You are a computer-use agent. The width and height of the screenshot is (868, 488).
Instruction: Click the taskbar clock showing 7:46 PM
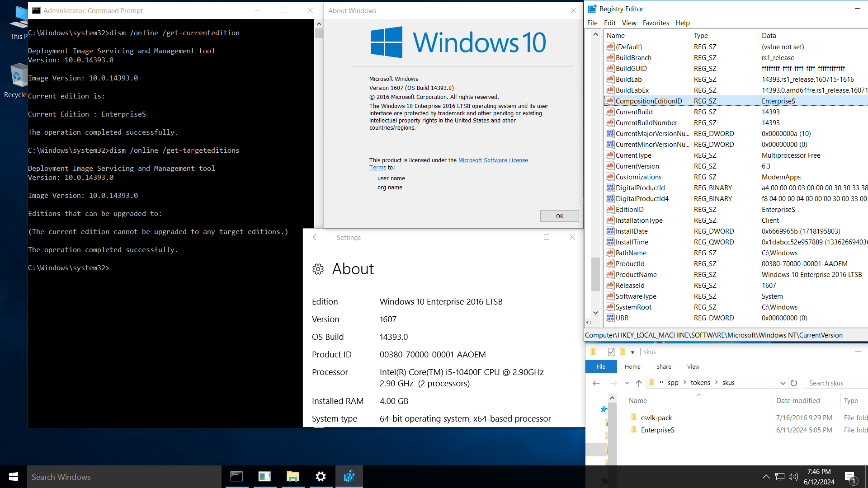click(x=819, y=477)
